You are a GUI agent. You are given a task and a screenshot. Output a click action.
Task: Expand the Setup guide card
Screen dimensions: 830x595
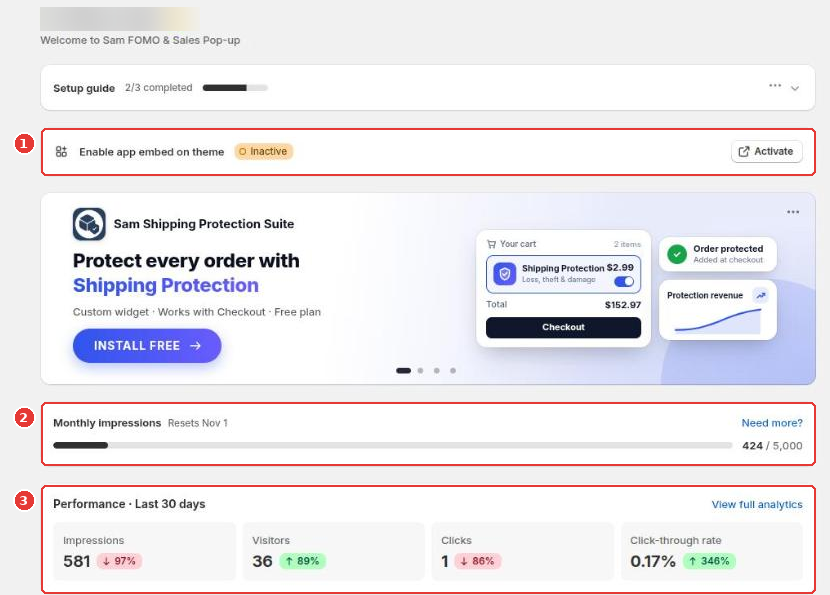point(795,88)
